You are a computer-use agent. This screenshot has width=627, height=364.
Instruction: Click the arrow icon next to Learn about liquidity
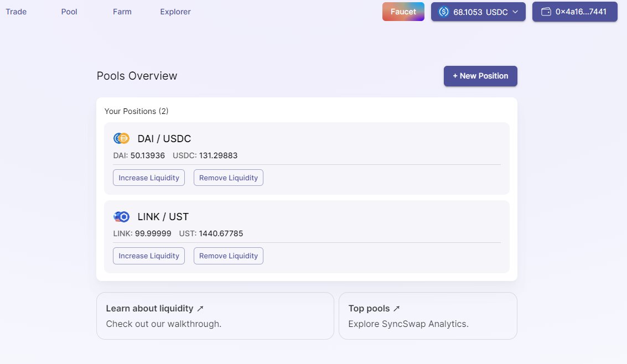click(x=200, y=309)
